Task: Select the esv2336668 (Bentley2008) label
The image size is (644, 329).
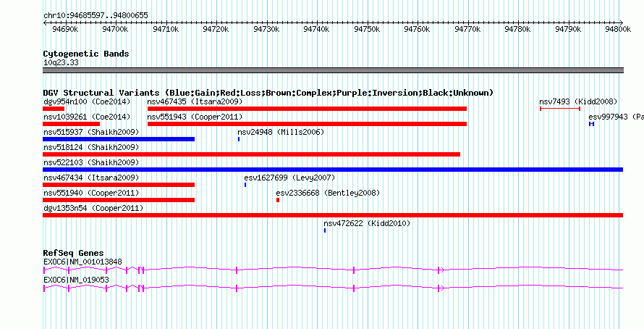Action: [328, 193]
